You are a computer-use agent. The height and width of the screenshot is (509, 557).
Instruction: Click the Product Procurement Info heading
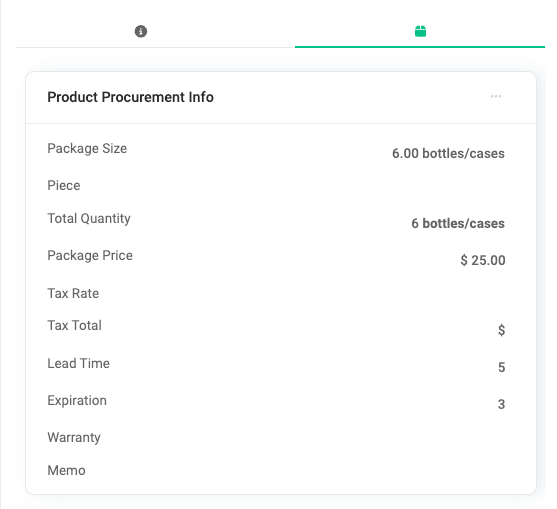point(130,97)
